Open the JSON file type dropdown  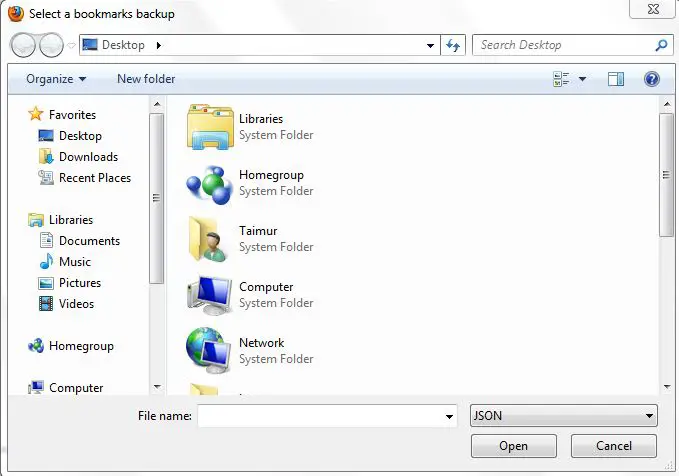(x=563, y=416)
